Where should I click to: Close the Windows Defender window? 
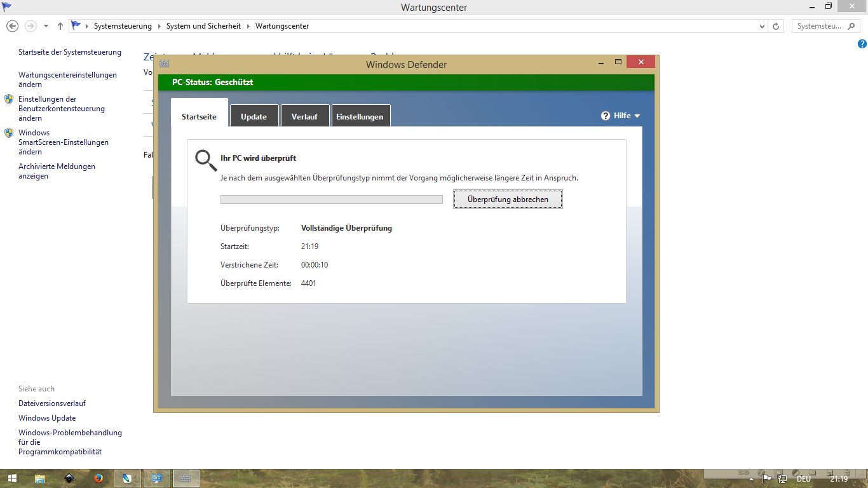[641, 62]
